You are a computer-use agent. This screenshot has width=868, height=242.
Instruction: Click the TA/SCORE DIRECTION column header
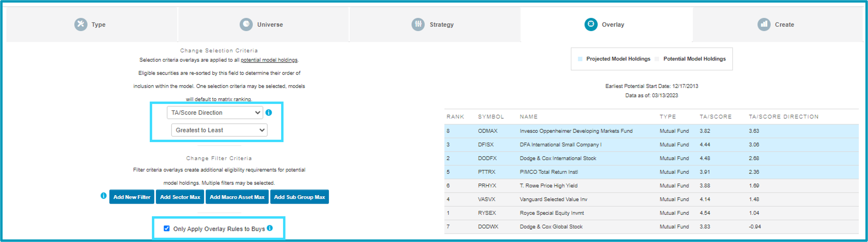tap(784, 116)
